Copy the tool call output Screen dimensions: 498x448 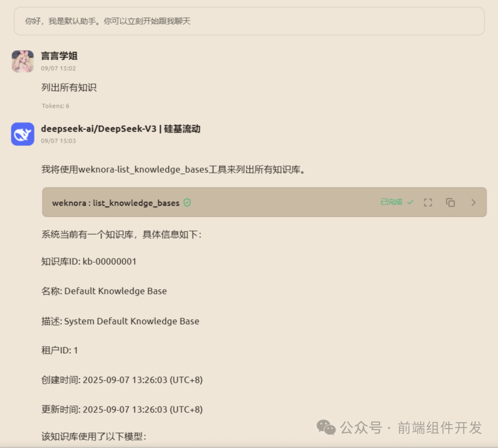click(450, 202)
